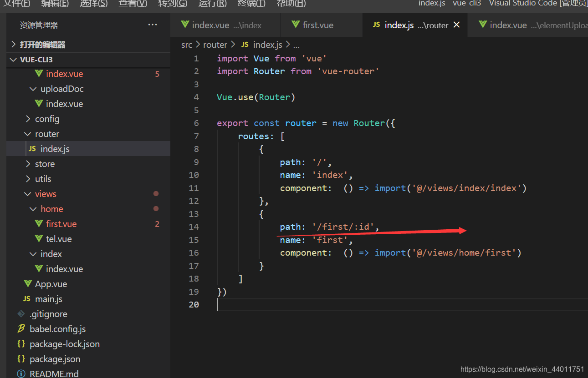Open App.vue in the file tree

[51, 284]
